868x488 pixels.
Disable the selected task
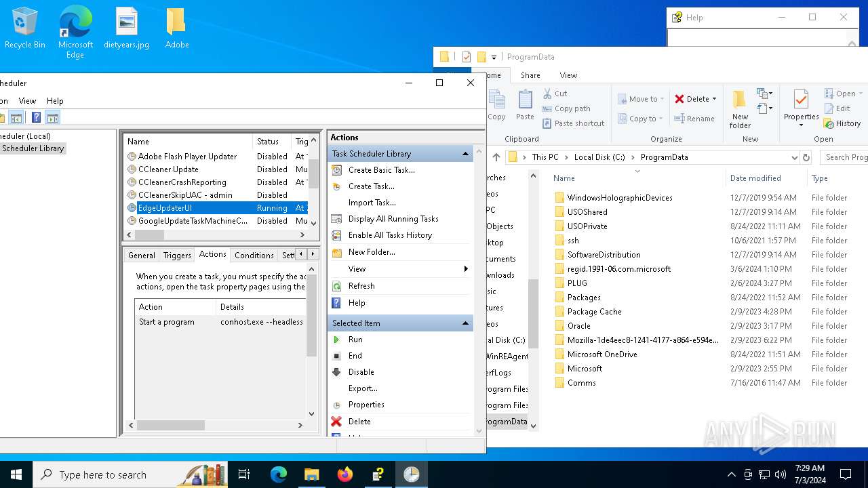point(361,372)
